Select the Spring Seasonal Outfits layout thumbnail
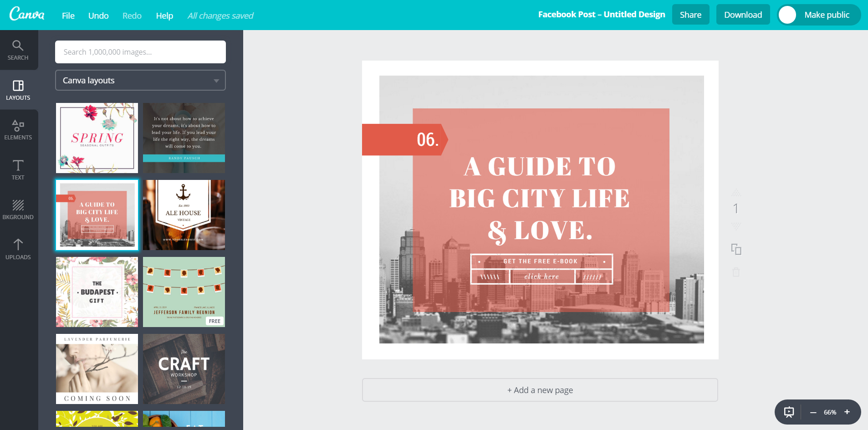Viewport: 868px width, 430px height. coord(97,138)
